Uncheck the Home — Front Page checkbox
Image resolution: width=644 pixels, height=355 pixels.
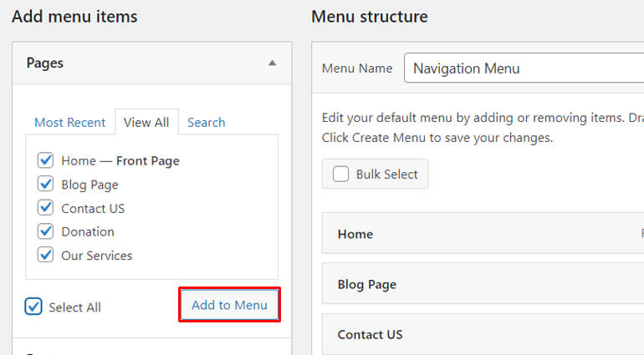46,160
